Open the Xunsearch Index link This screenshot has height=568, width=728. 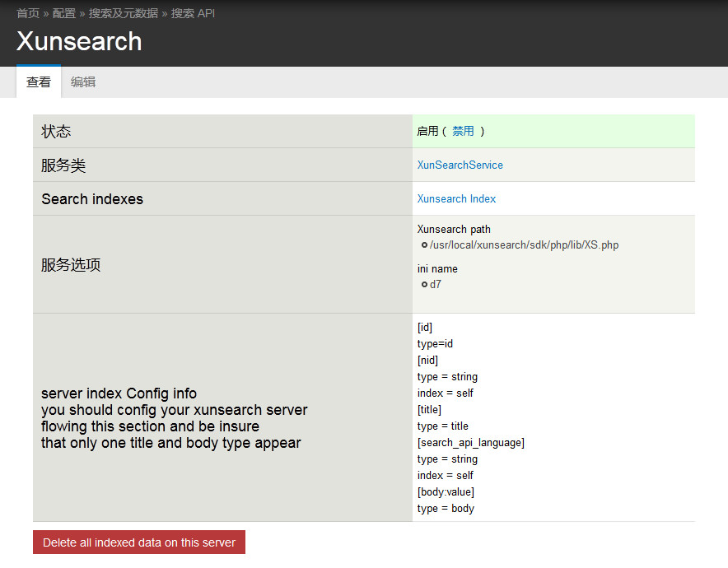[456, 198]
